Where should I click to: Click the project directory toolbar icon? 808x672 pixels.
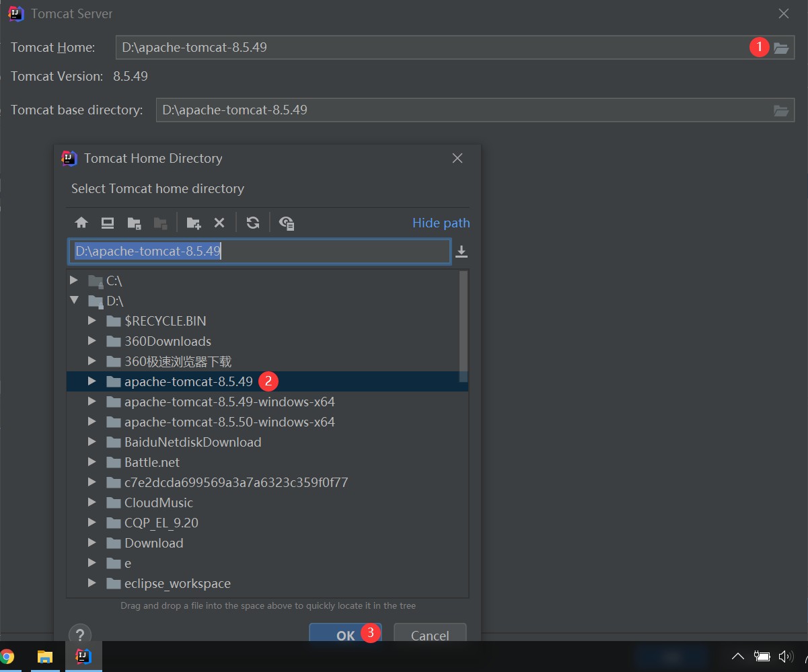click(134, 223)
